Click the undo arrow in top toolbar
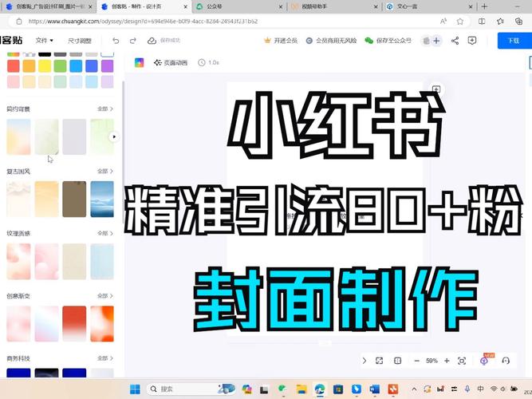This screenshot has height=399, width=532. click(x=116, y=41)
